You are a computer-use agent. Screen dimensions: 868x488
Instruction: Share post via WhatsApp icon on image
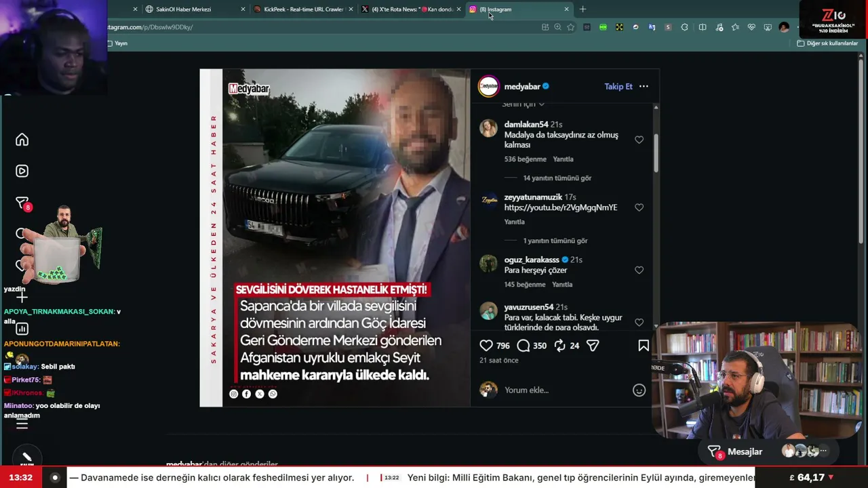point(273,394)
